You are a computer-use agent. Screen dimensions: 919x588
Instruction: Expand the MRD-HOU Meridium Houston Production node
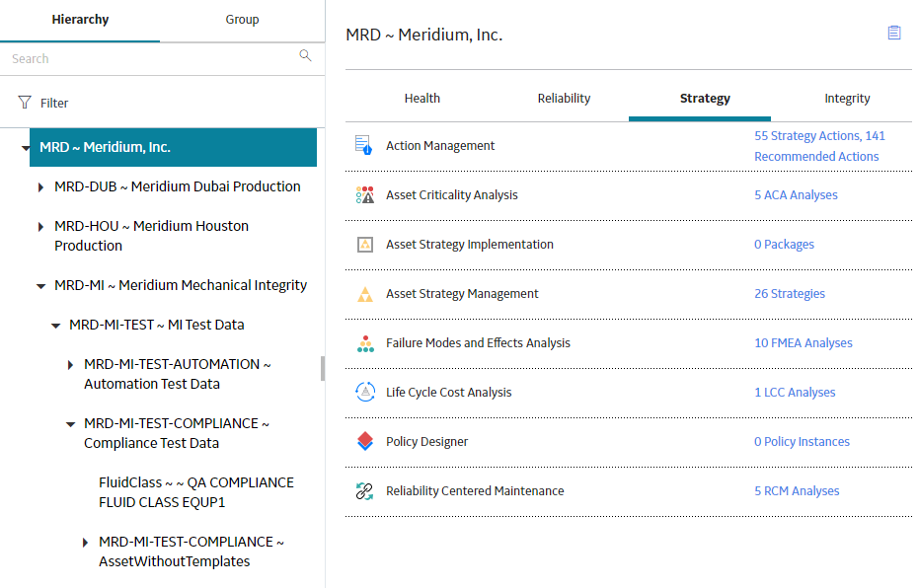pos(40,227)
